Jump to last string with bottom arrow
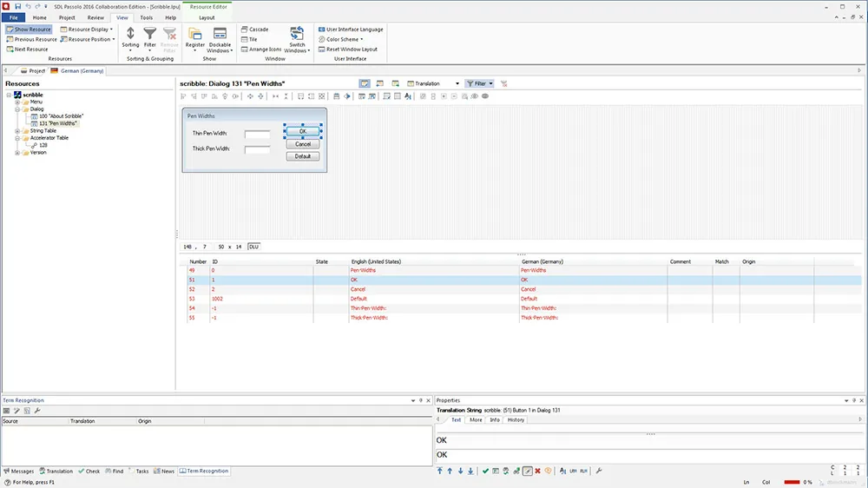 click(x=470, y=471)
